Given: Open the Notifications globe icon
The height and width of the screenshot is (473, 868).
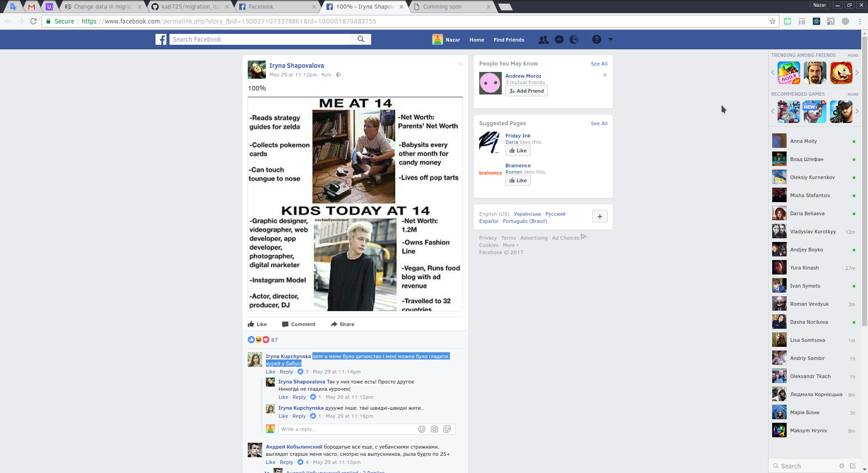Looking at the screenshot, I should 574,40.
